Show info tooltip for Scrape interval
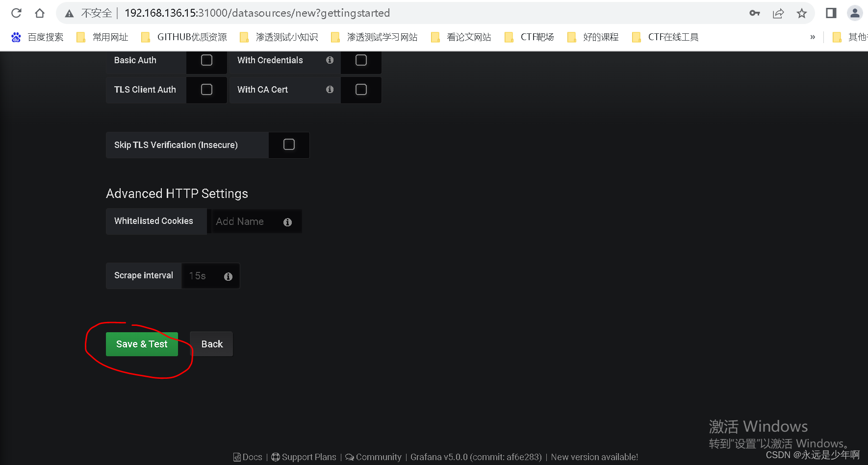Screen dimensions: 868x465 pyautogui.click(x=228, y=276)
